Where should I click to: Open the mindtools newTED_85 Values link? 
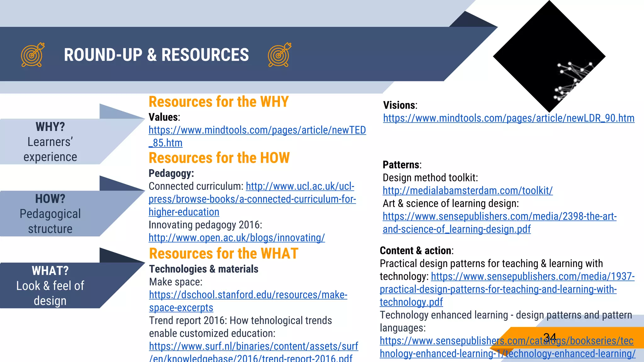(257, 136)
